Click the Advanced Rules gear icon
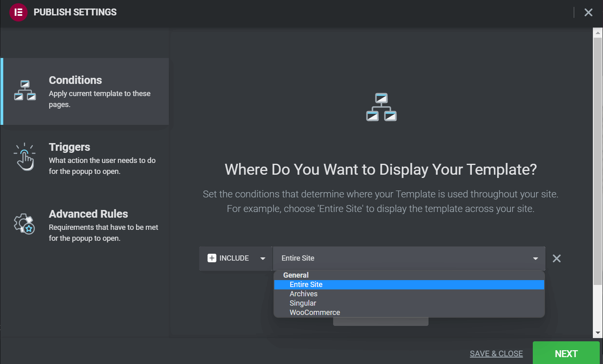Image resolution: width=603 pixels, height=364 pixels. [25, 224]
